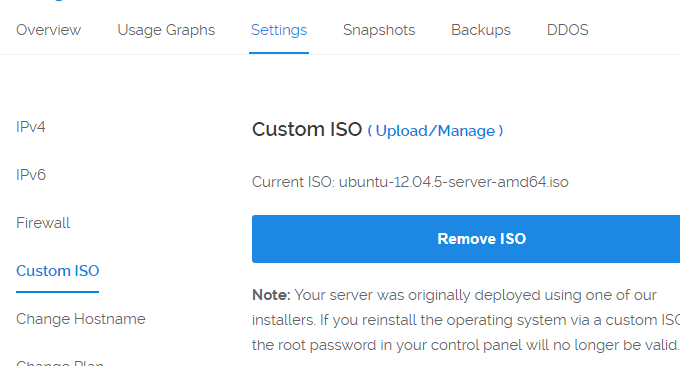Select IPv6 in the settings sidebar

pos(31,175)
